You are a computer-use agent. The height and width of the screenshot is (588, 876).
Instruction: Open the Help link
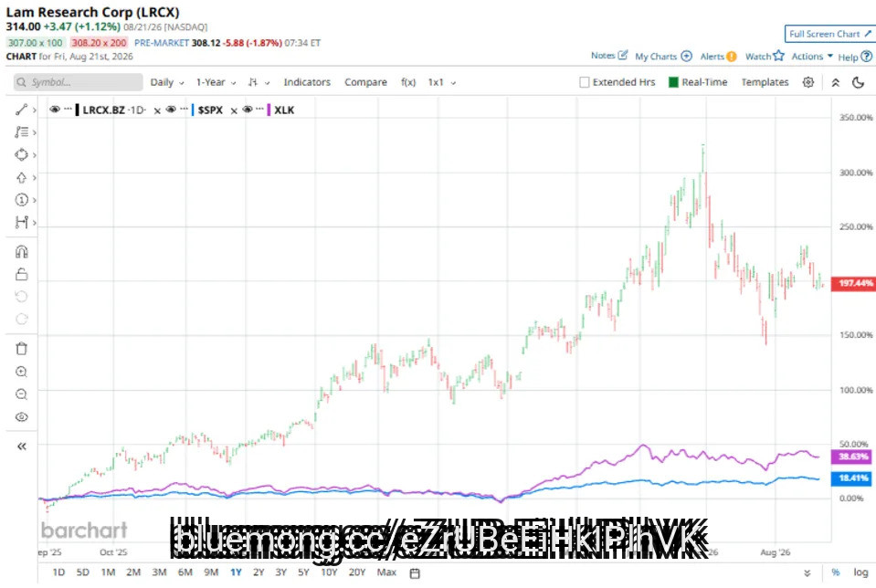click(x=855, y=57)
